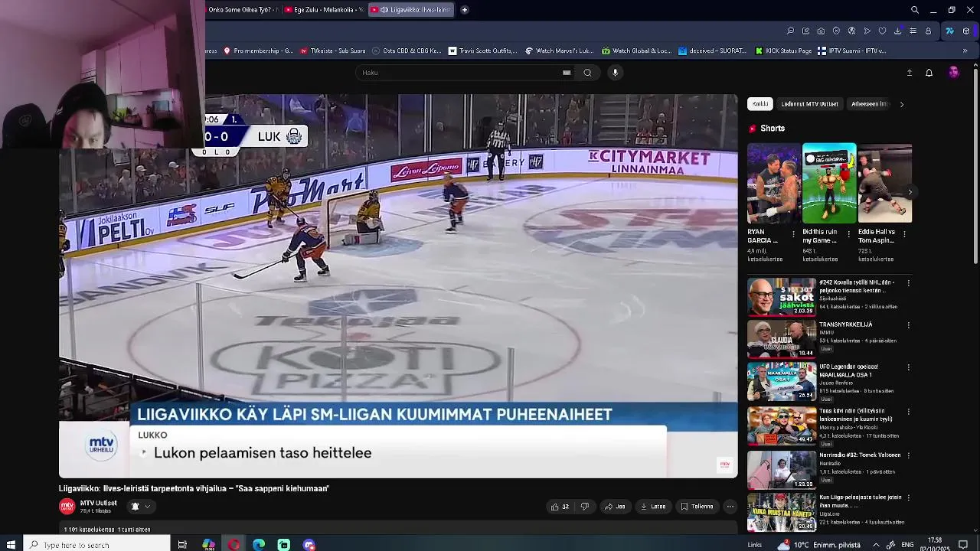Open the UFO Legendan opelsaa video thumbnail
The image size is (980, 551).
click(782, 381)
